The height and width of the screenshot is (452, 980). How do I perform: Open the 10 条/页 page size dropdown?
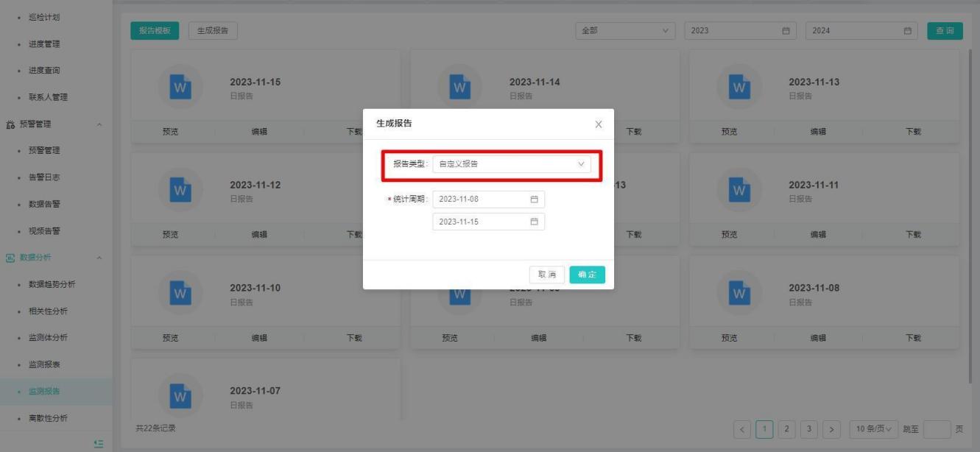click(x=874, y=429)
